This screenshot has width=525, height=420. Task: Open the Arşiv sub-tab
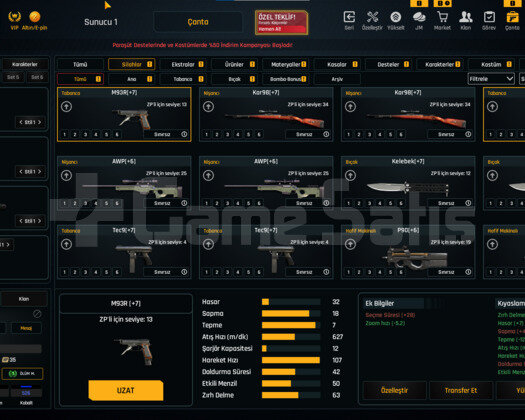pos(337,79)
